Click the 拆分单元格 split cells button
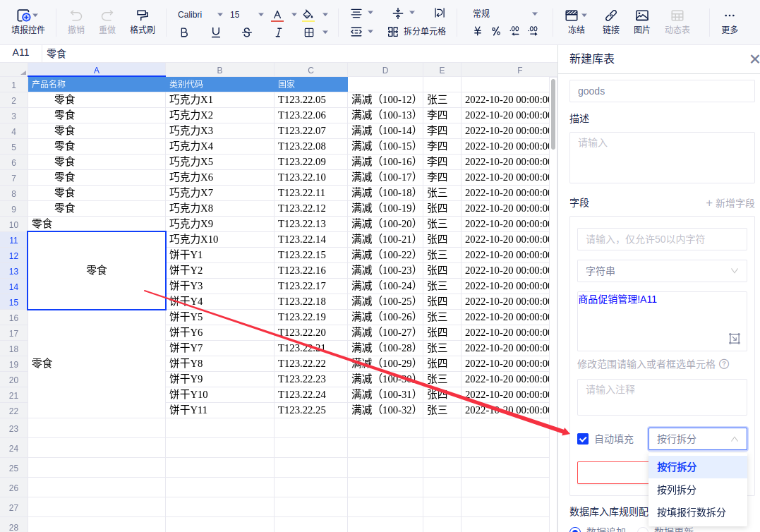 click(416, 32)
